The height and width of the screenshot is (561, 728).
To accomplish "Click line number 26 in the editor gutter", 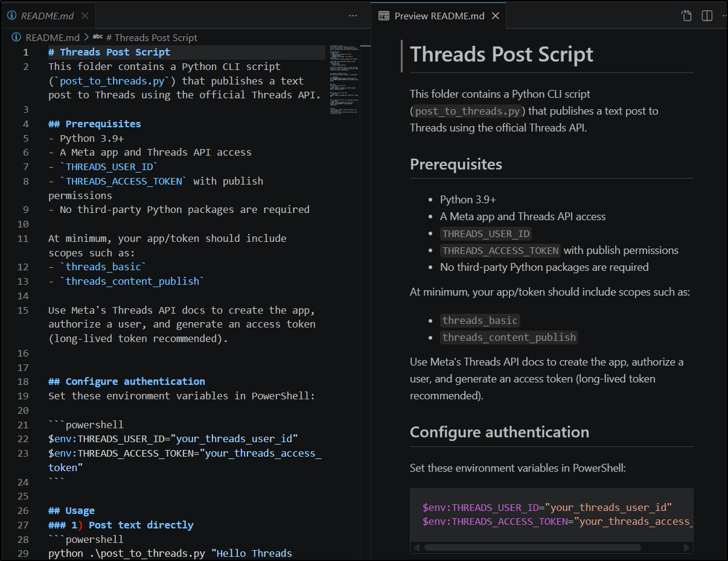I will coord(23,510).
